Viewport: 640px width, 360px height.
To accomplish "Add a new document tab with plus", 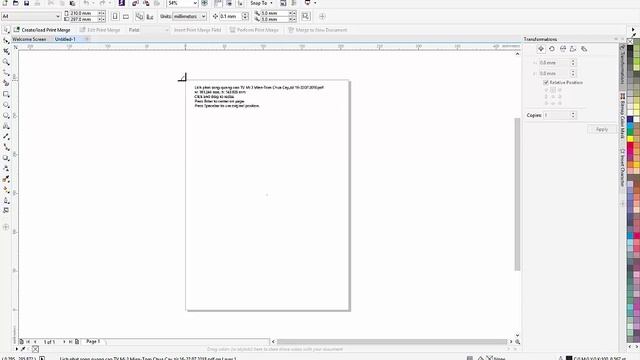I will pyautogui.click(x=87, y=39).
